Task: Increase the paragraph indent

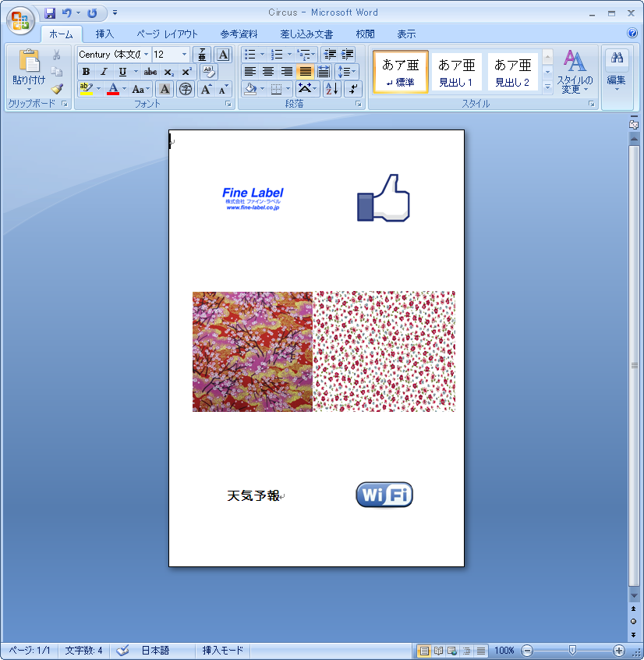Action: point(348,55)
